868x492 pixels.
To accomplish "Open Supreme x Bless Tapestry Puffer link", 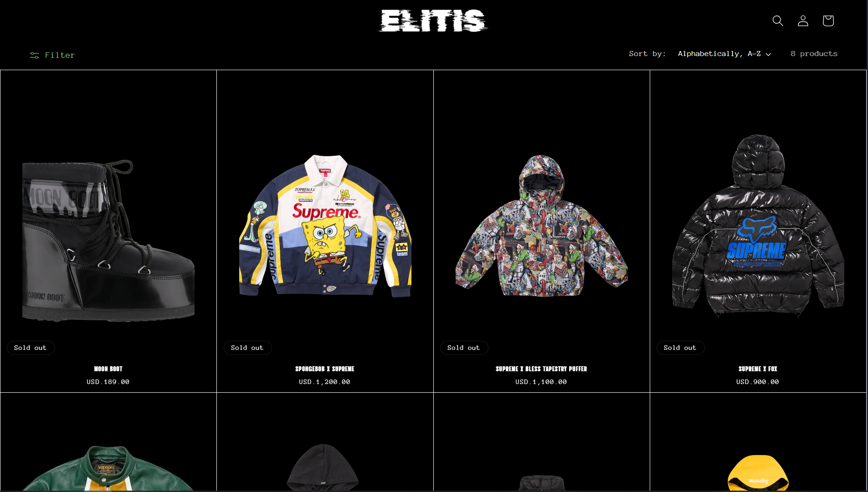I will coord(541,369).
